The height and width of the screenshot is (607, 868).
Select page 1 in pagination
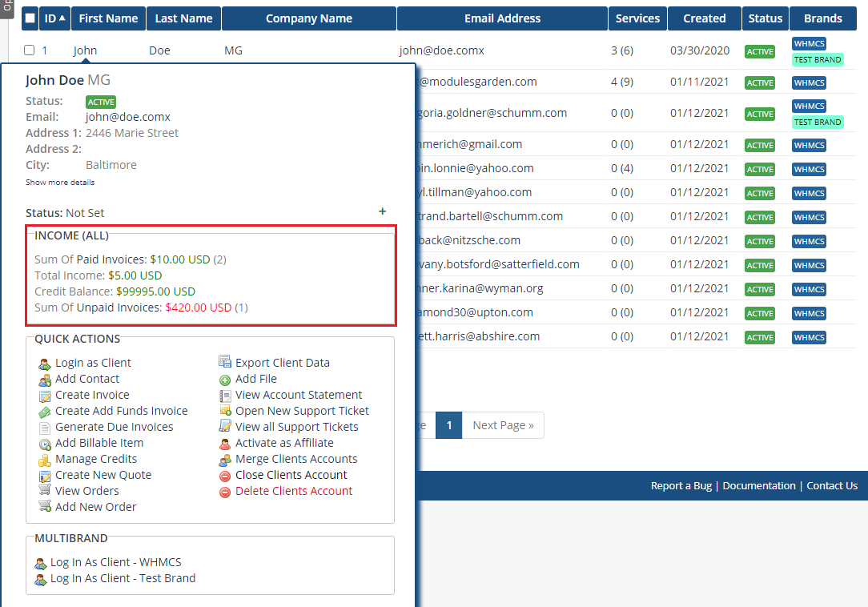pos(449,425)
